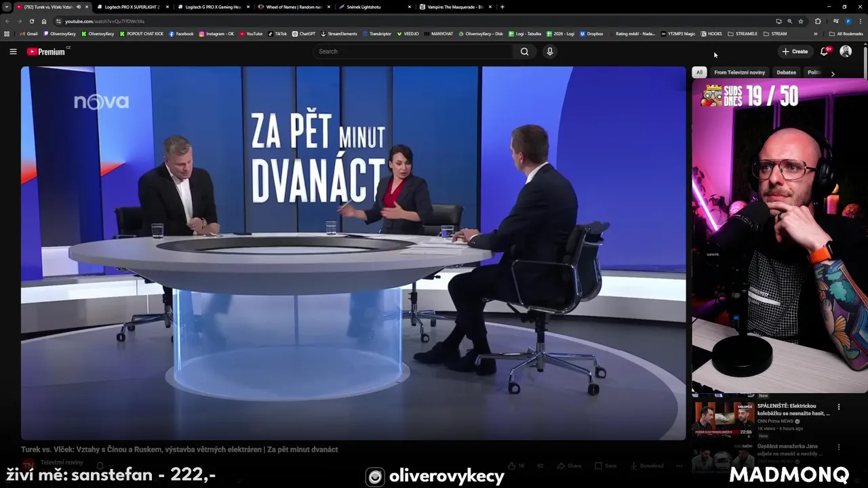Open YouTube notifications bell

point(825,52)
